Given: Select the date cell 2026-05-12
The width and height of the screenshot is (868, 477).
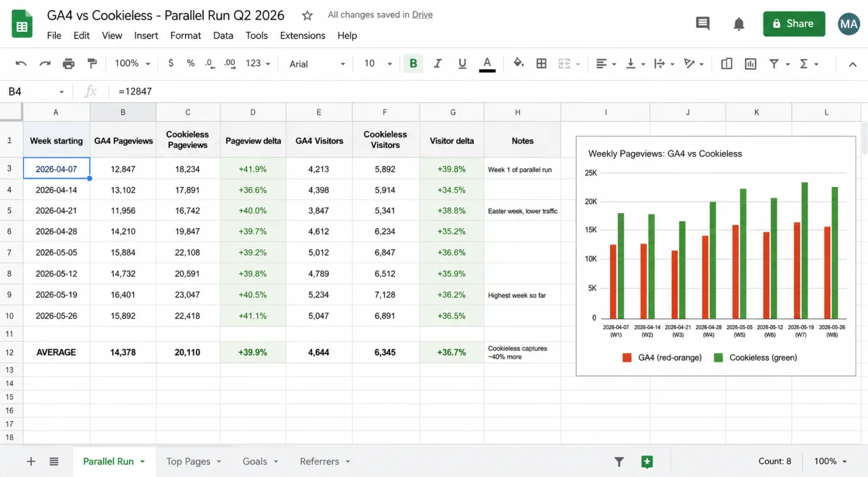Looking at the screenshot, I should coord(56,274).
